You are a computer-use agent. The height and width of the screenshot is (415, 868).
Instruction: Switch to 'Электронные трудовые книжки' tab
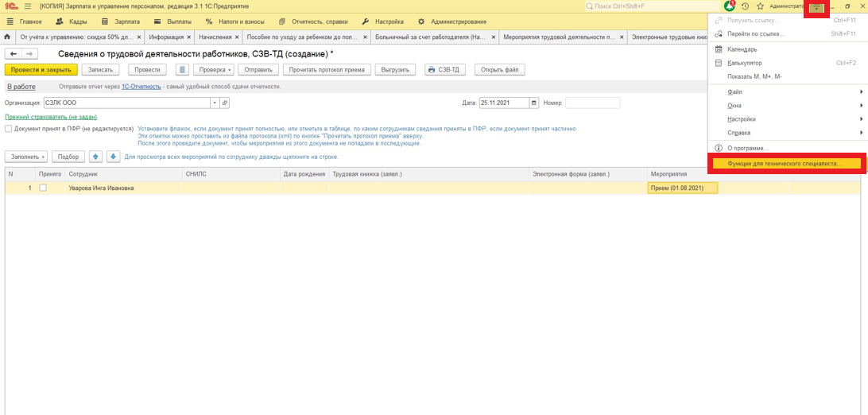coord(668,37)
